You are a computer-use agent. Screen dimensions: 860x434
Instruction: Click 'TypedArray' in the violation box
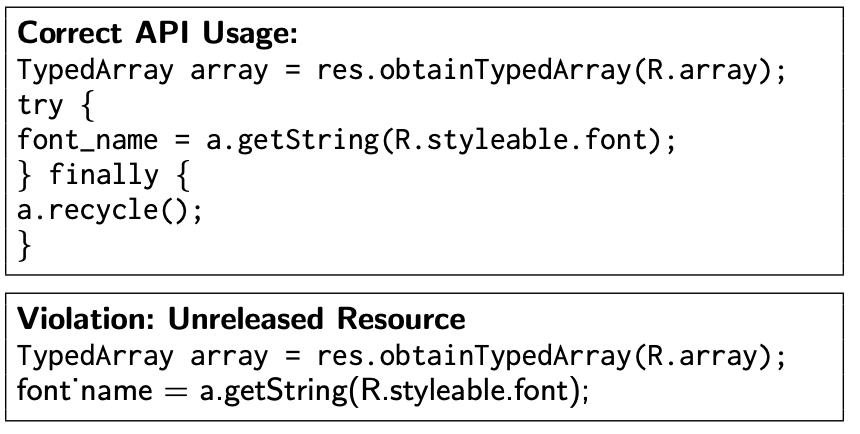95,357
